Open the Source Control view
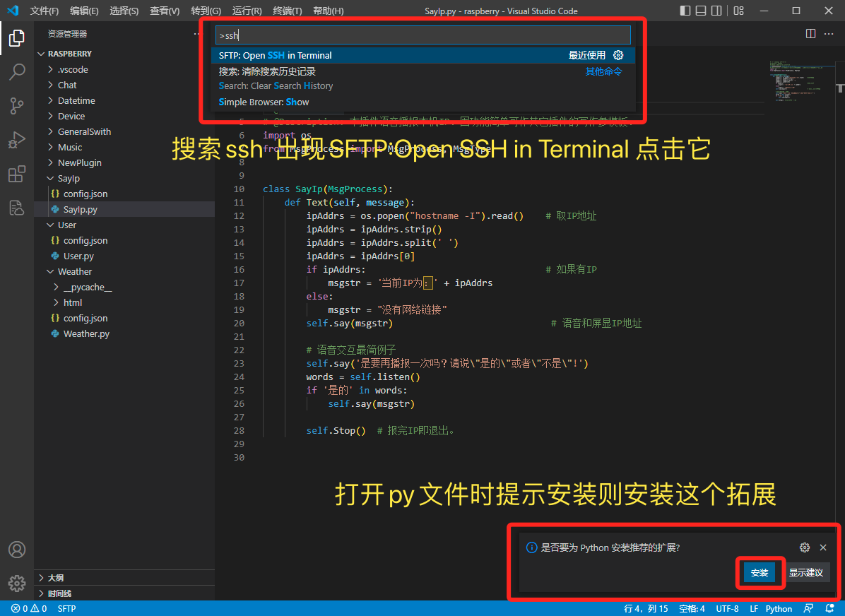The width and height of the screenshot is (845, 616). (17, 106)
